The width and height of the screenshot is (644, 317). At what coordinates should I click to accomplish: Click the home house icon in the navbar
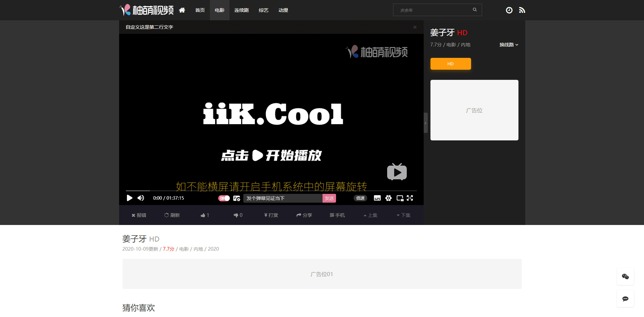click(182, 10)
